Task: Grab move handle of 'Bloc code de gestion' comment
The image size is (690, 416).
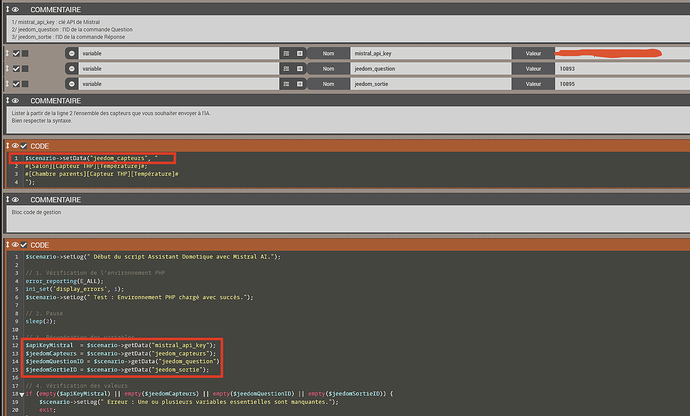Action: click(7, 199)
